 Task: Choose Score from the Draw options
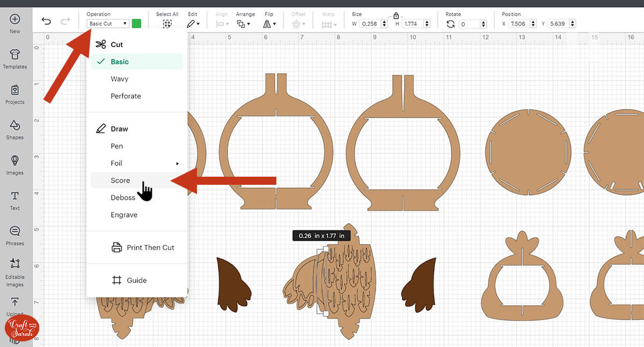click(121, 180)
